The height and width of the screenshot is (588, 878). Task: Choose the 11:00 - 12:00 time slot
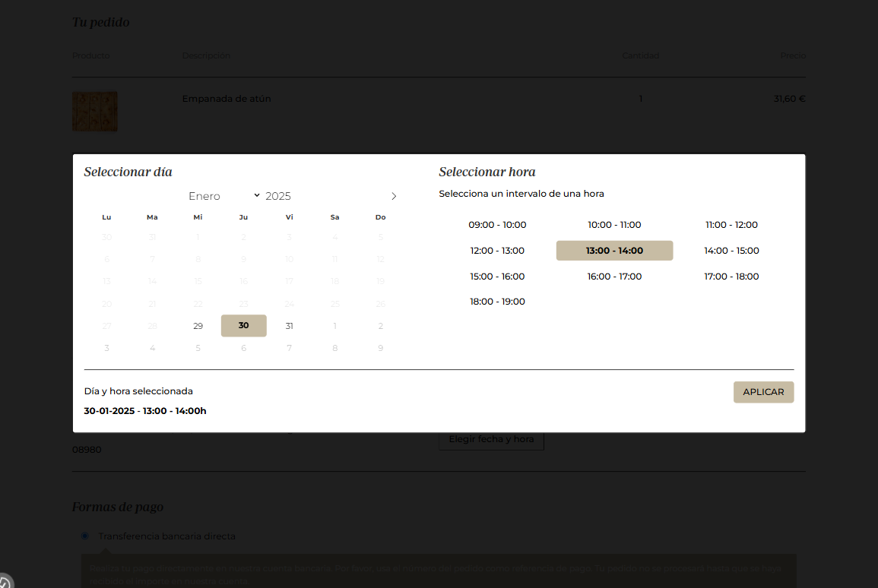[731, 225]
